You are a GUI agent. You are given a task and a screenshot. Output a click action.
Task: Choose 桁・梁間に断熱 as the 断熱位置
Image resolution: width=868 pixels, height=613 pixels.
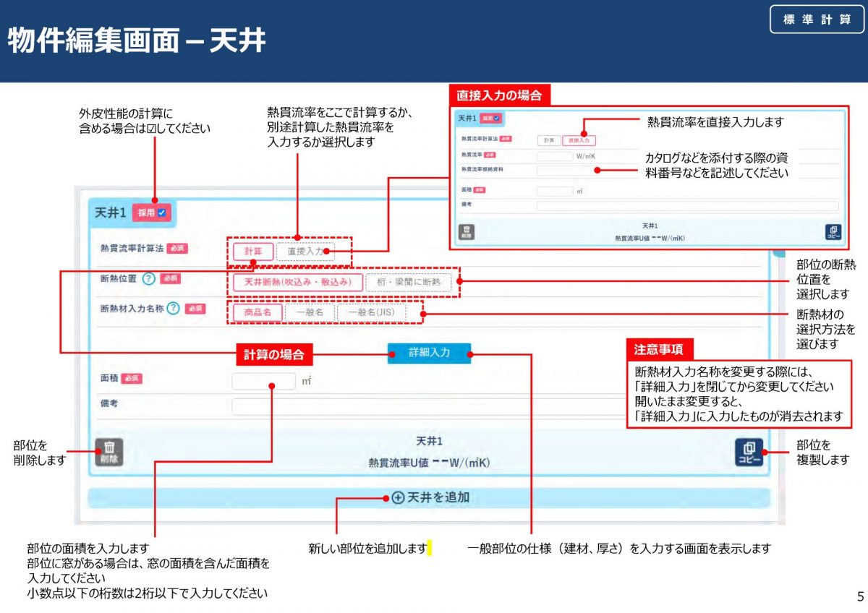(x=408, y=282)
